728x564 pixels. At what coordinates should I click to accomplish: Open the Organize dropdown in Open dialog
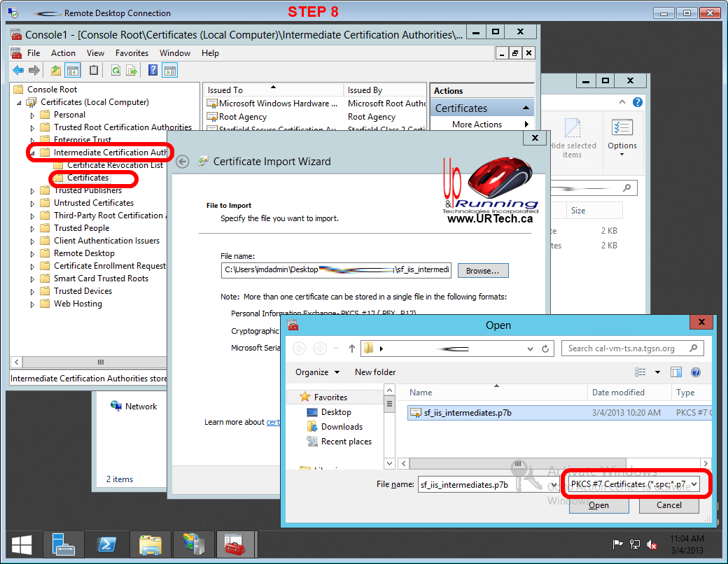pos(317,372)
